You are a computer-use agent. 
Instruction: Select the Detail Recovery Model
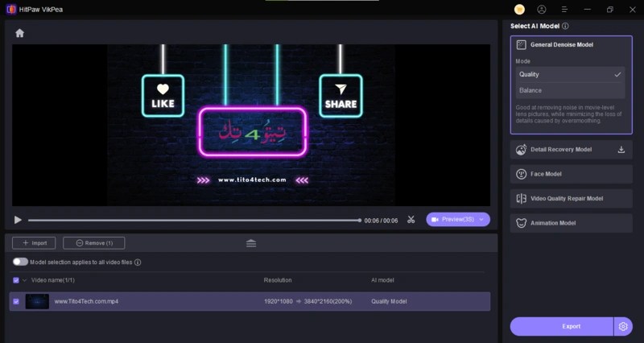click(x=572, y=150)
